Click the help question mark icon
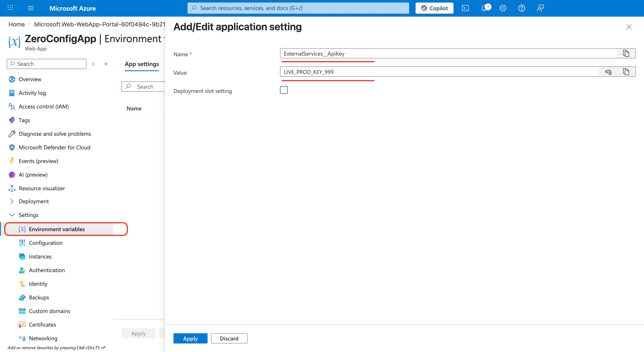 pyautogui.click(x=521, y=8)
